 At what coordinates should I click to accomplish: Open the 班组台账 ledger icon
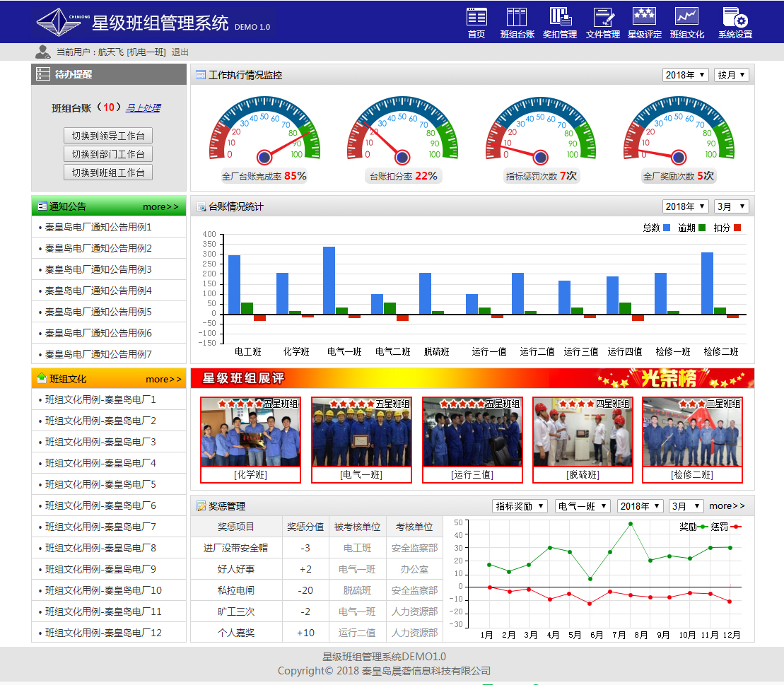tap(517, 17)
